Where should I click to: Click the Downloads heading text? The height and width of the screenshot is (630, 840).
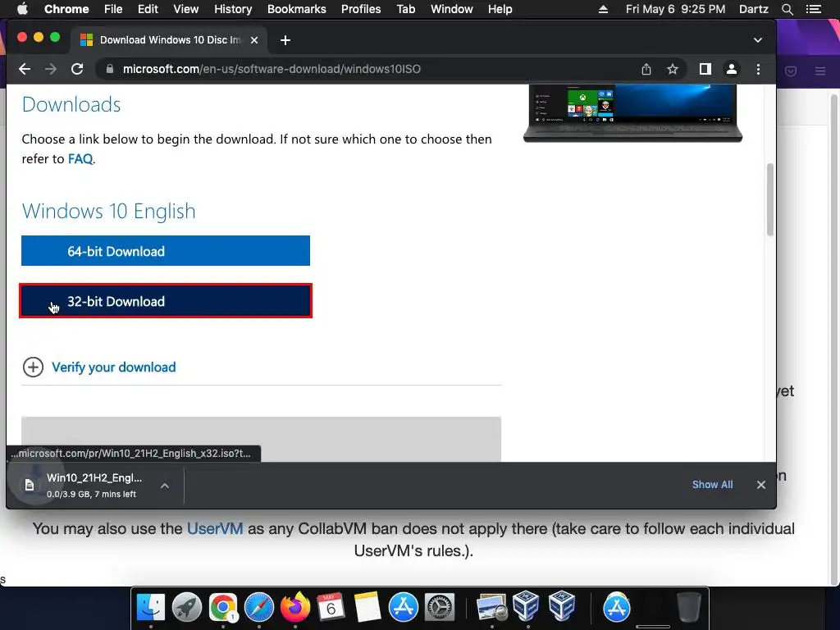[x=71, y=104]
